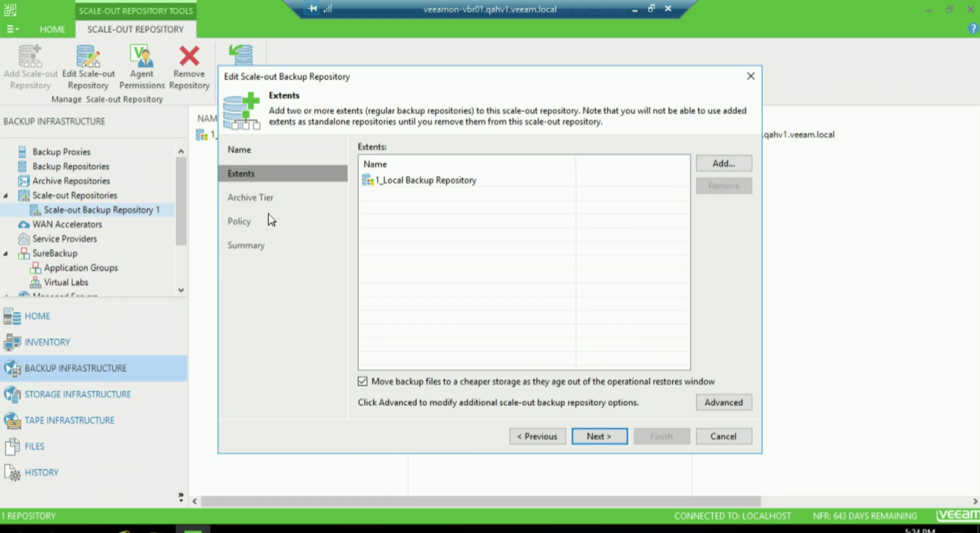The height and width of the screenshot is (533, 980).
Task: Click the Application Groups tree icon
Action: (x=35, y=268)
